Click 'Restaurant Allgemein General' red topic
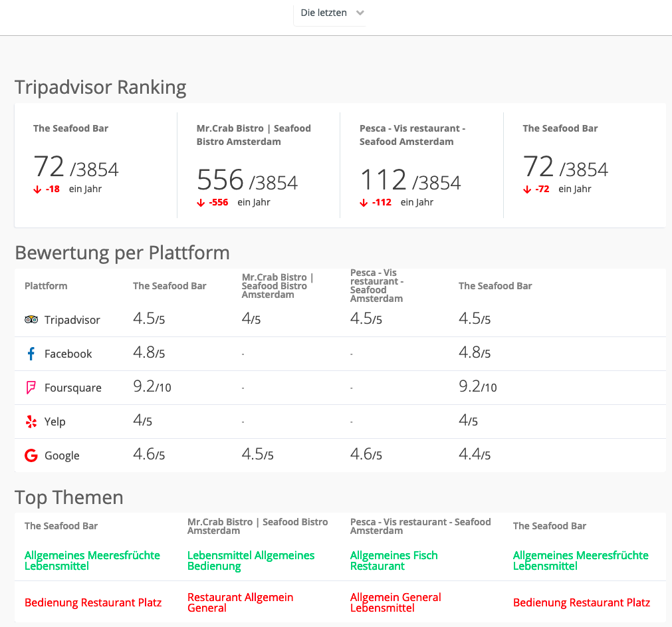Viewport: 672px width, 627px height. [240, 602]
